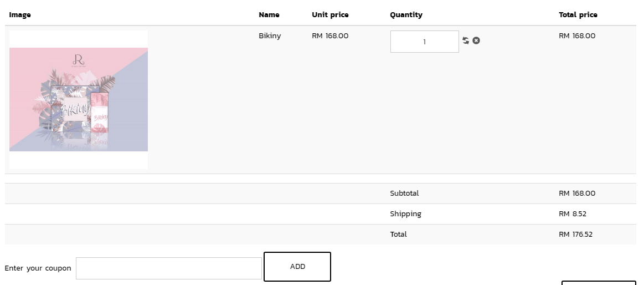
Task: Click the Shipping row label
Action: (405, 214)
